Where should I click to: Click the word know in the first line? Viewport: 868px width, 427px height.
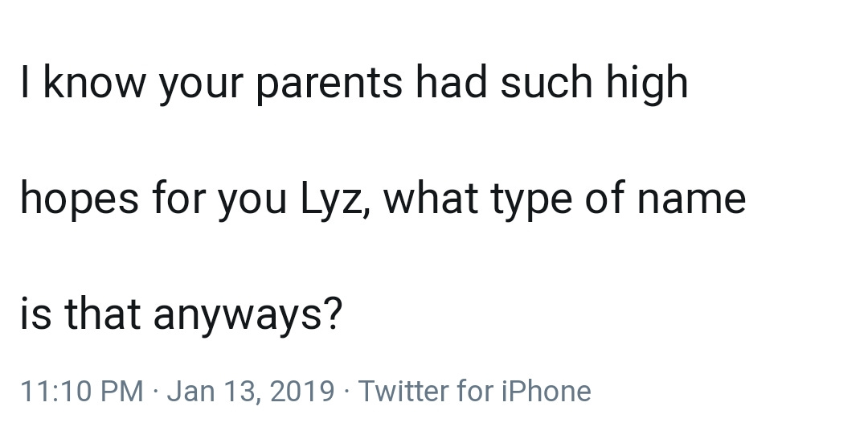(95, 83)
